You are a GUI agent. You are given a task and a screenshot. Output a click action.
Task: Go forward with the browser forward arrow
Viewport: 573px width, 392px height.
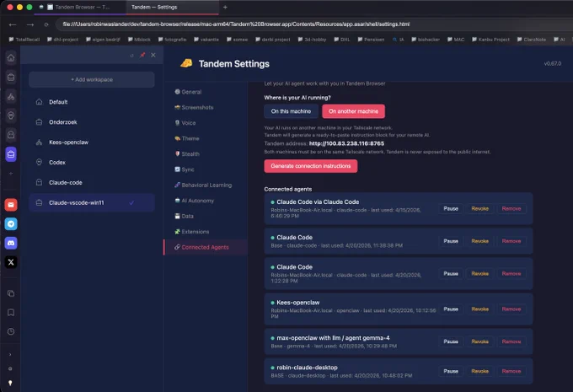[x=30, y=24]
